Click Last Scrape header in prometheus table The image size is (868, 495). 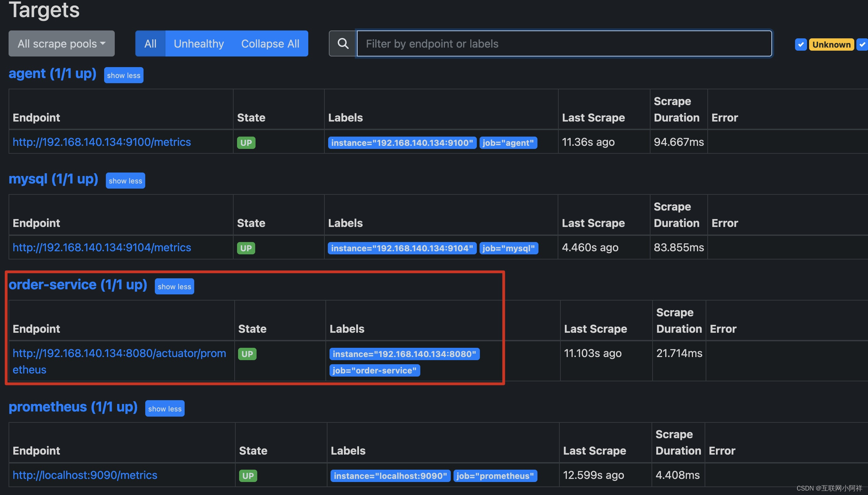click(595, 451)
